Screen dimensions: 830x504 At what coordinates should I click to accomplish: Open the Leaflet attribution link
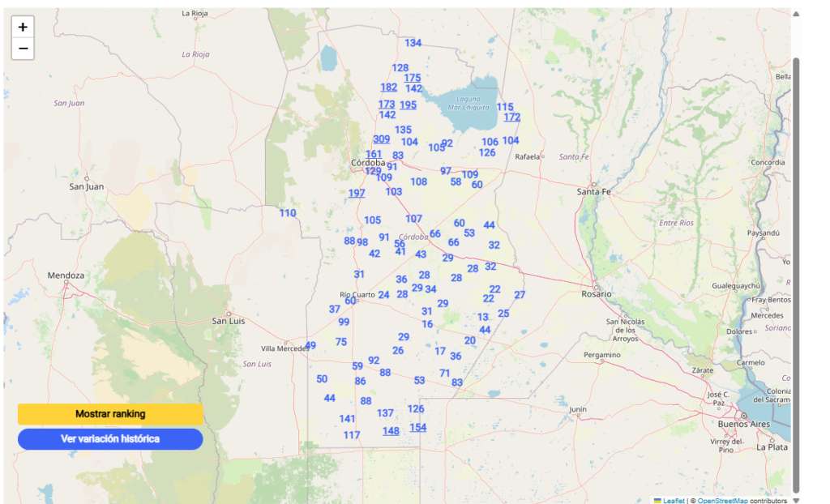click(x=674, y=501)
